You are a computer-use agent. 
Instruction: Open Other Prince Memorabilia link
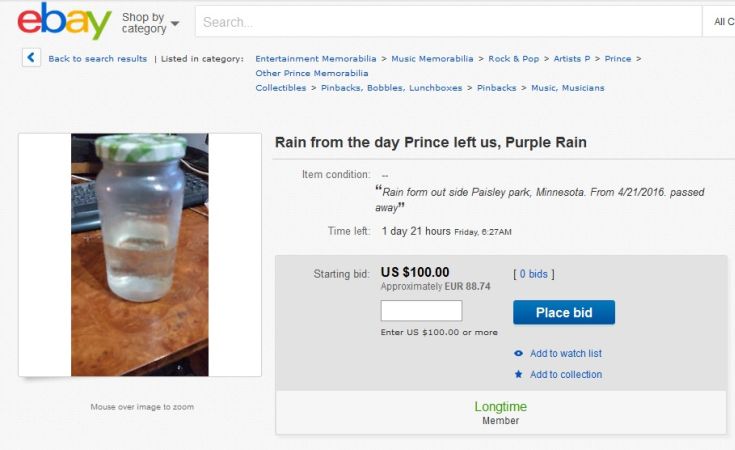click(311, 73)
